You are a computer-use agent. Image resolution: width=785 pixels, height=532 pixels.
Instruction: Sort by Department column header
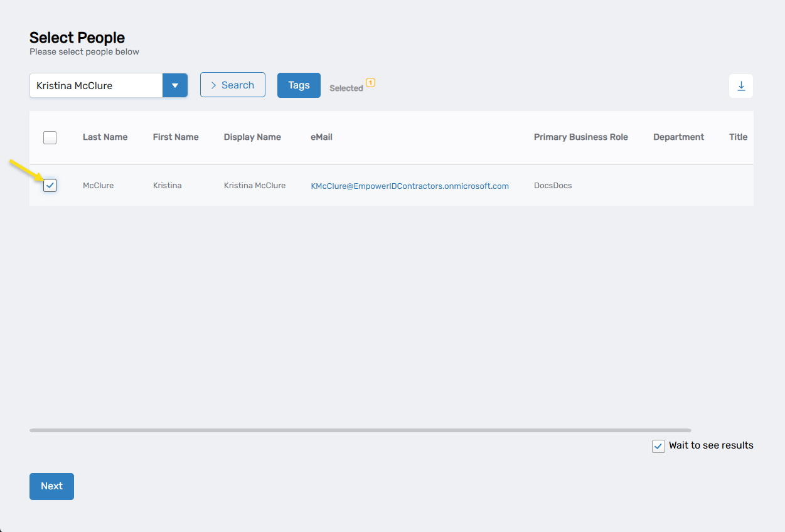coord(678,137)
